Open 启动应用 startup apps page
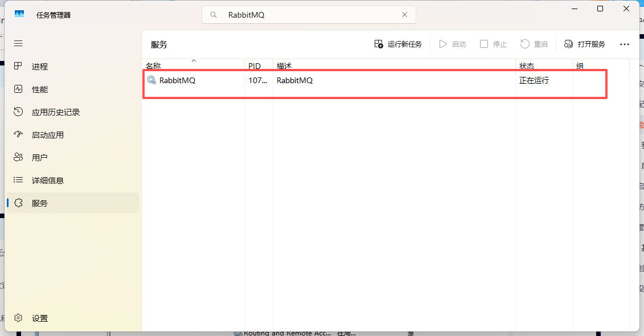 click(73, 135)
